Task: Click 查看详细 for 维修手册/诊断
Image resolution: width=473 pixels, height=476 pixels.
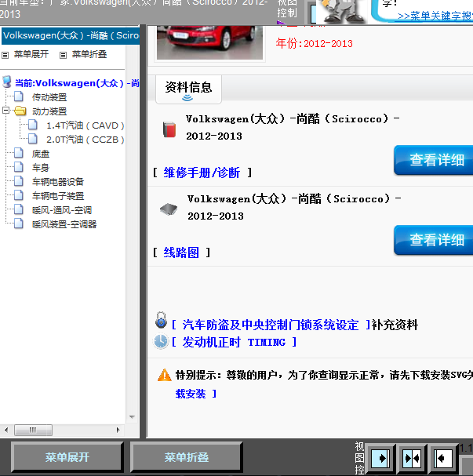Action: click(434, 160)
